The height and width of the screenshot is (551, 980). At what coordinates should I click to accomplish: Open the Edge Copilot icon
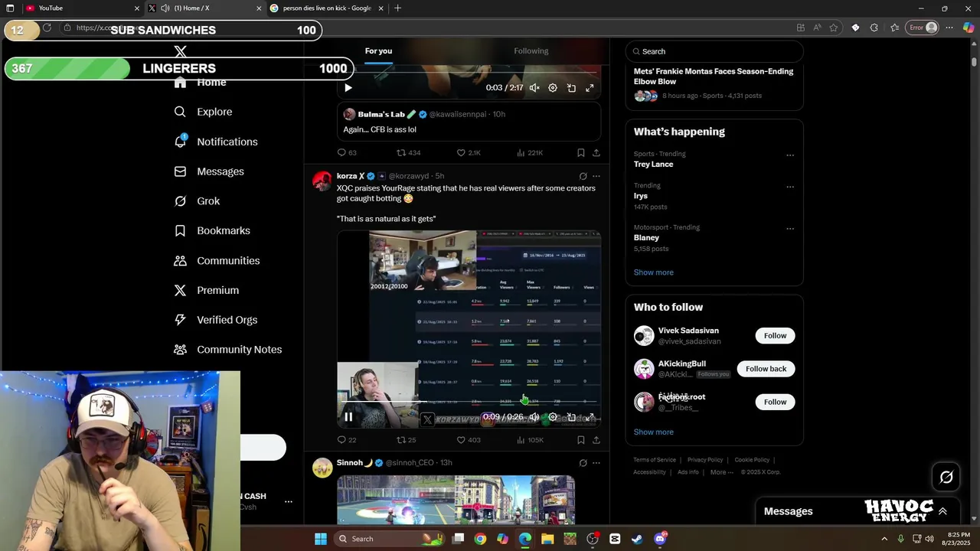(969, 28)
